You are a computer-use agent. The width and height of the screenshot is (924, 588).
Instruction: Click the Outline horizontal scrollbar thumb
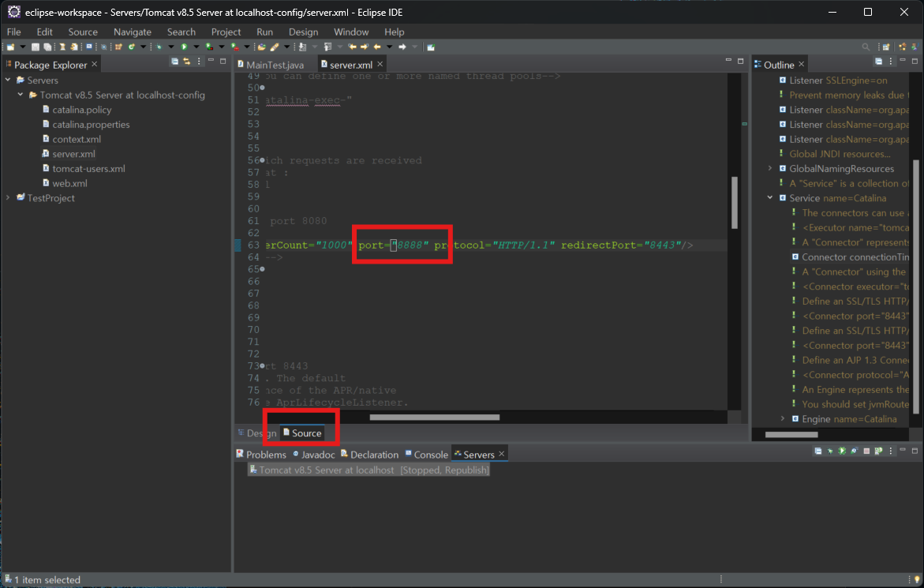coord(791,435)
